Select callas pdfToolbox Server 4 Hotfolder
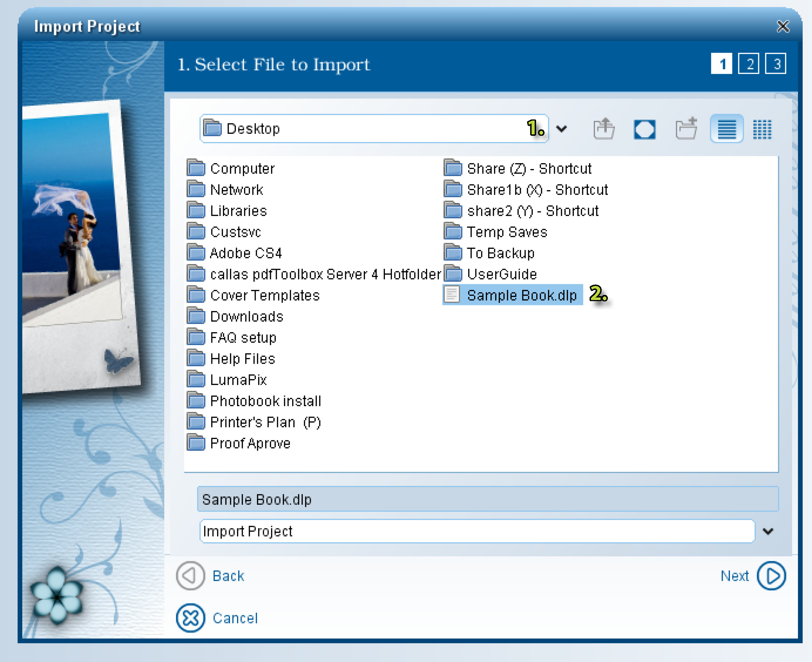 (314, 274)
